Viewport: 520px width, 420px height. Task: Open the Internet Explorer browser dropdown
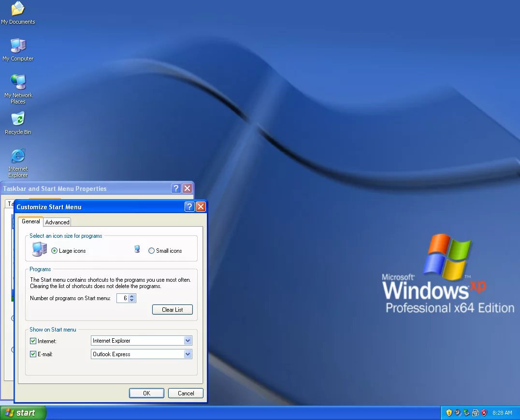pos(188,341)
